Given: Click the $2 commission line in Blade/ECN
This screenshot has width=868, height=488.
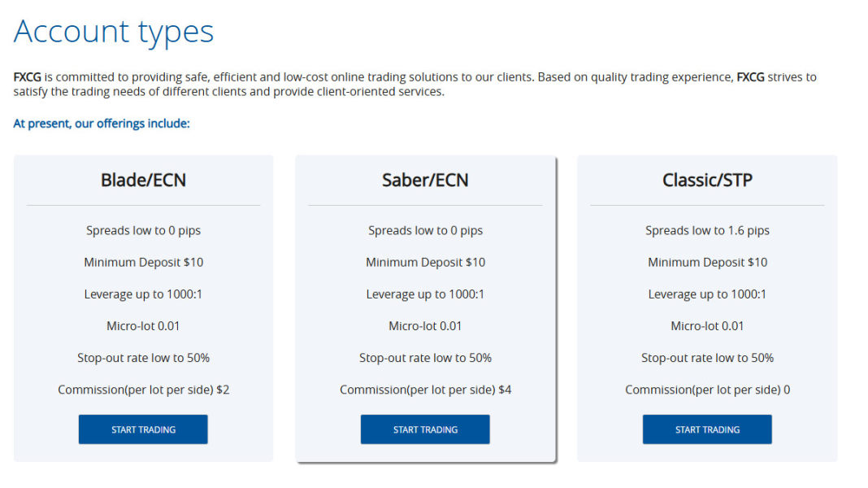Looking at the screenshot, I should [143, 390].
